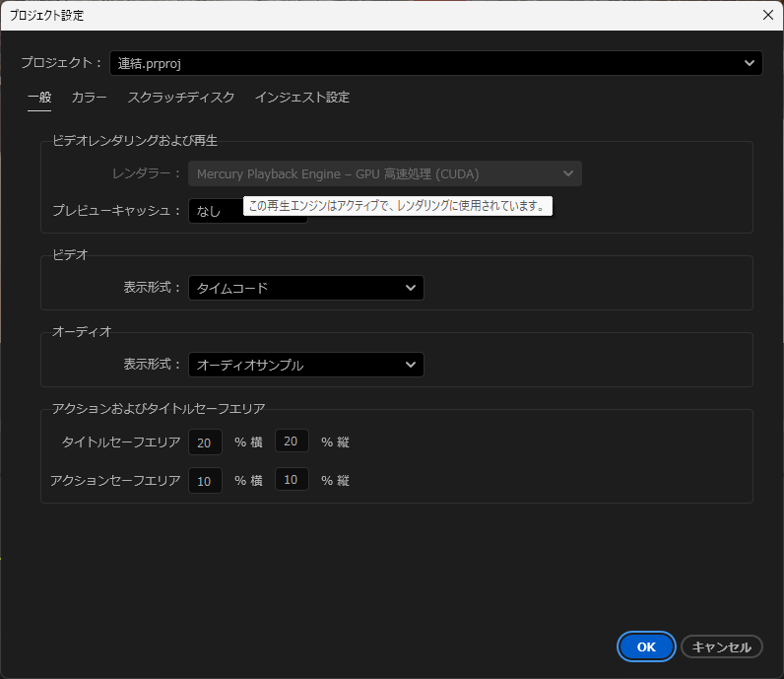784x679 pixels.
Task: Click the chevron on the プロジェクト dropdown
Action: coord(751,63)
